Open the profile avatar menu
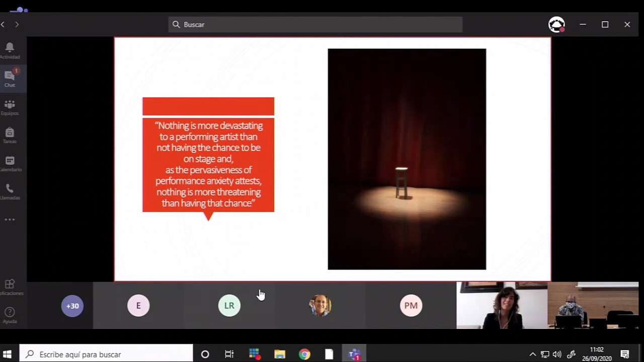This screenshot has width=644, height=362. point(556,24)
